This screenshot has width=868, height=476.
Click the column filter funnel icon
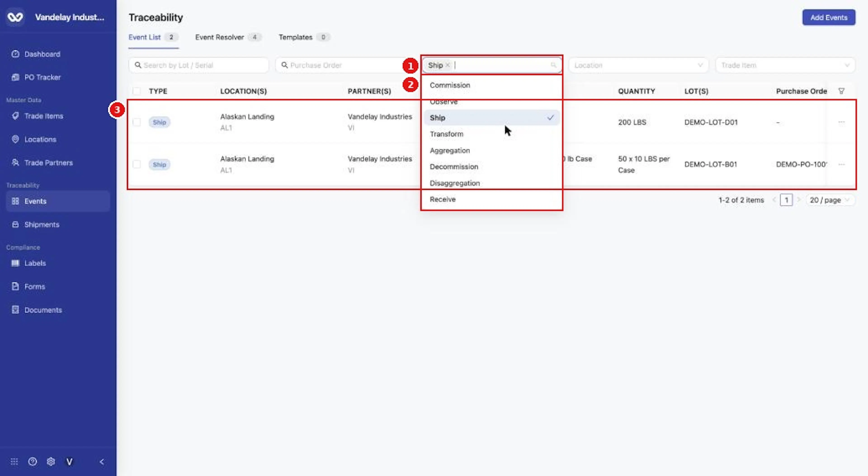[x=841, y=91]
